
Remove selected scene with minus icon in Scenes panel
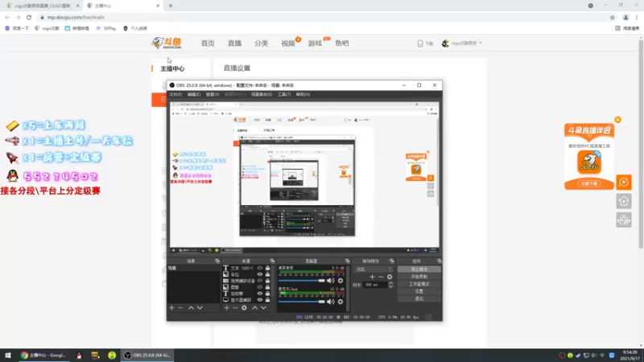point(180,308)
